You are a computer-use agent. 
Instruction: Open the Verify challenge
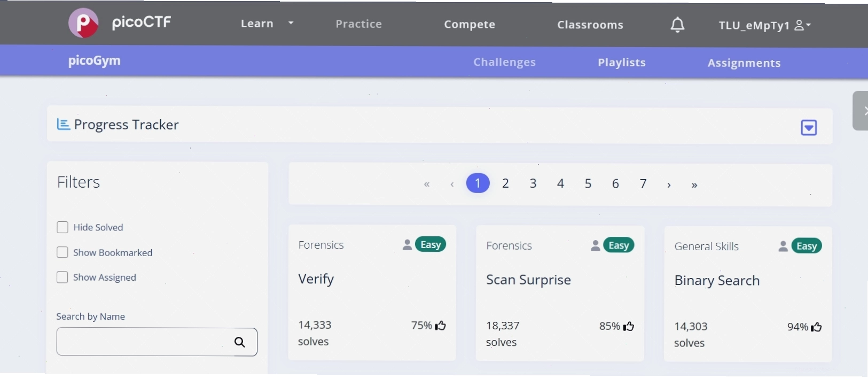click(x=316, y=279)
